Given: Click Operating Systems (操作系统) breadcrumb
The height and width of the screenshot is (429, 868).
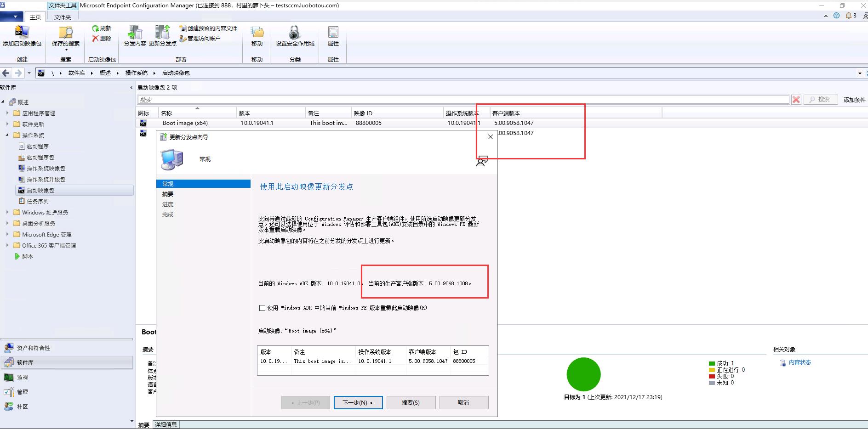Looking at the screenshot, I should [137, 73].
